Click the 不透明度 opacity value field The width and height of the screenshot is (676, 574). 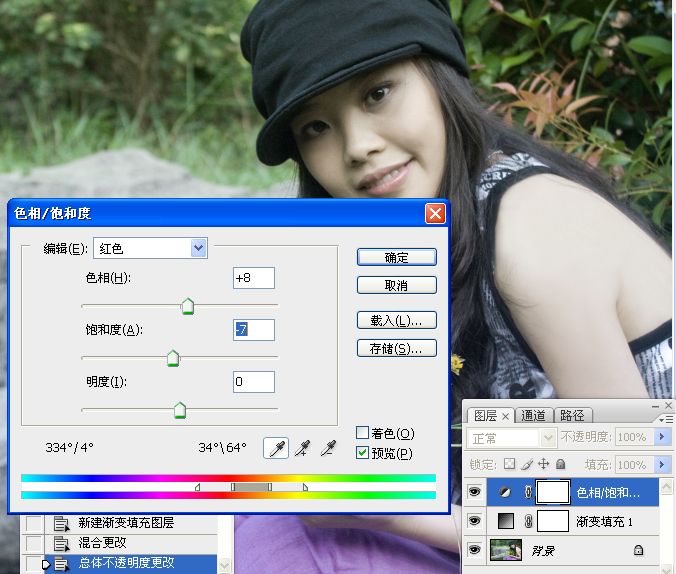click(635, 437)
